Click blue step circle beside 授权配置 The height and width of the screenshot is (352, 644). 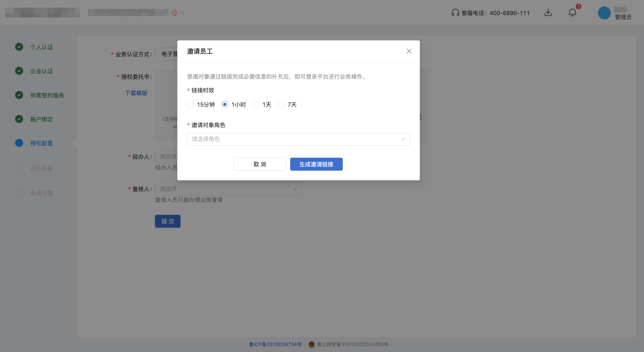pos(19,143)
